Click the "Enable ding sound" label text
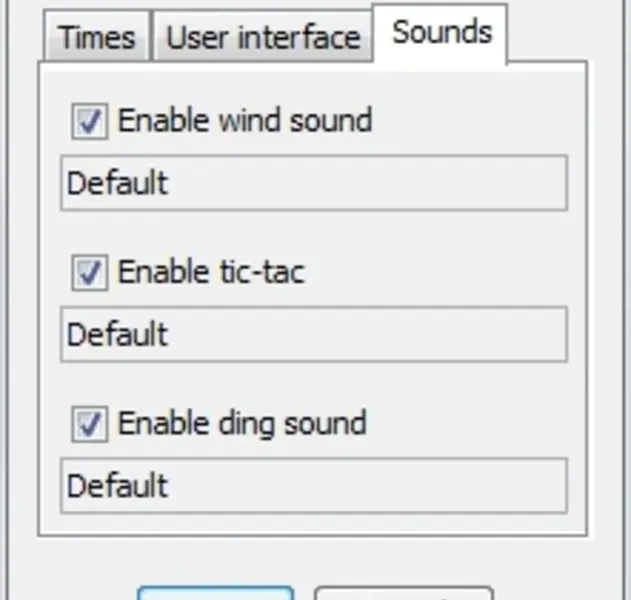 point(242,423)
